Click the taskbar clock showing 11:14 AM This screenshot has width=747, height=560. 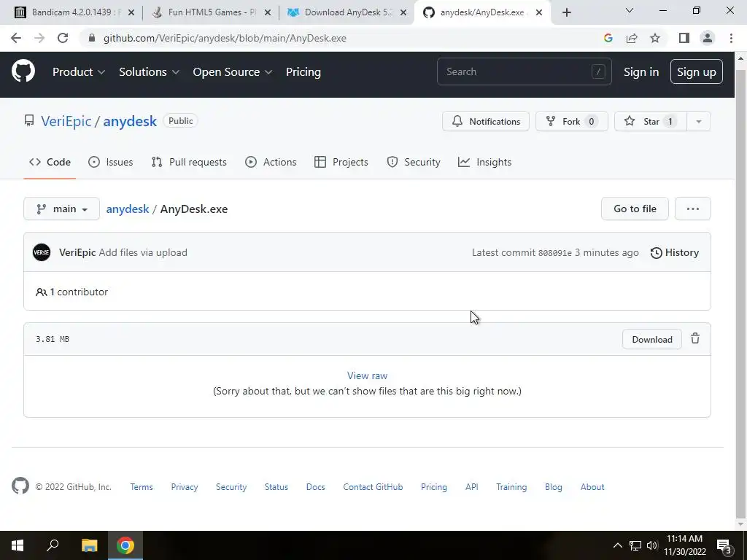tap(684, 545)
